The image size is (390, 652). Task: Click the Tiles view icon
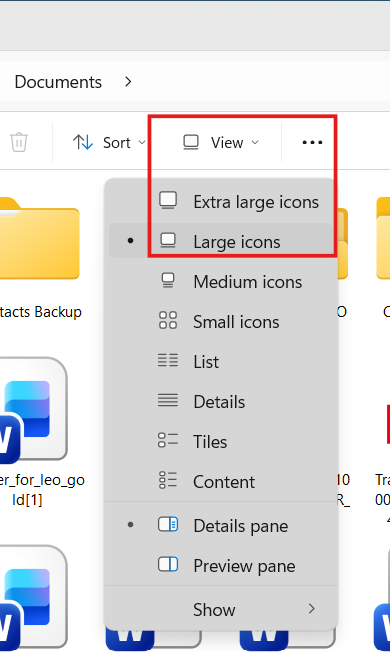point(168,440)
